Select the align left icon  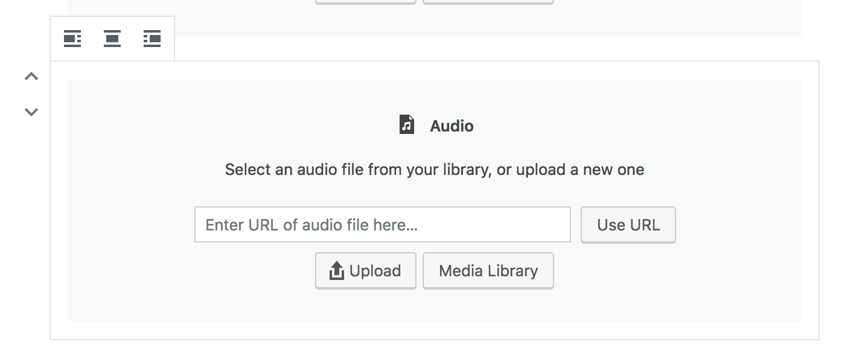click(x=72, y=39)
